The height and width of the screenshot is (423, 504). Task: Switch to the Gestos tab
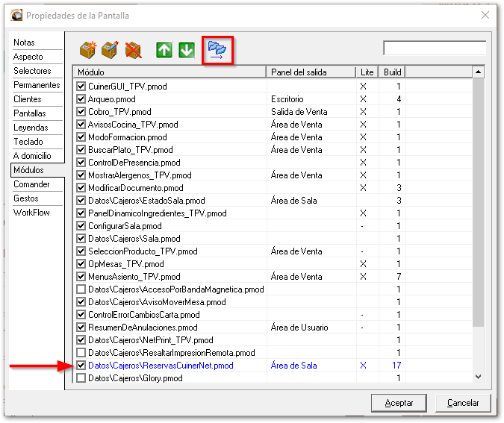37,198
